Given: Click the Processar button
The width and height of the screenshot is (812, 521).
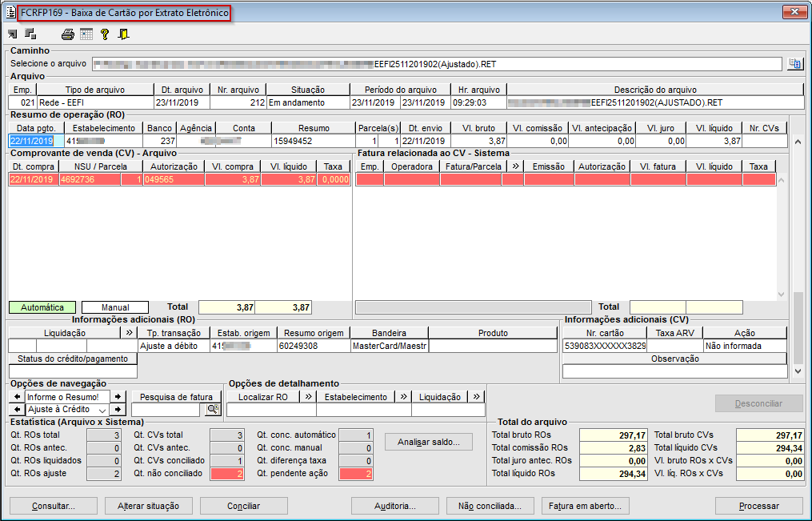Looking at the screenshot, I should click(x=758, y=506).
